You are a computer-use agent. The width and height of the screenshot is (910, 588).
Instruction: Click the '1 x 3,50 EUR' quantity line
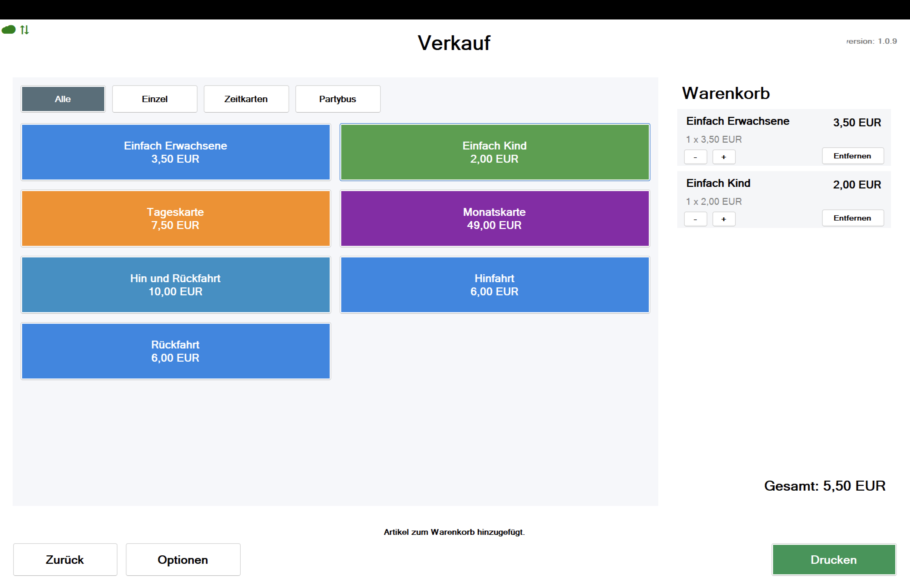tap(714, 139)
